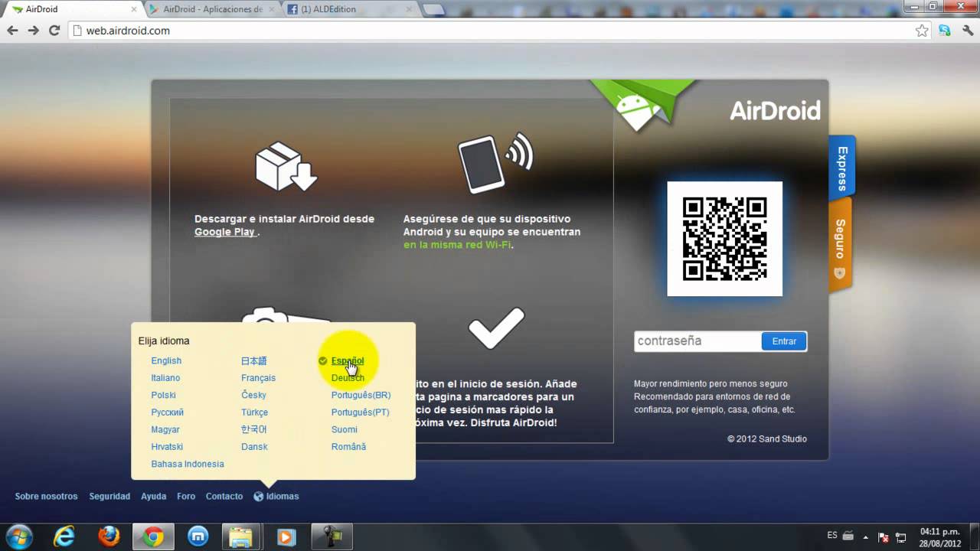This screenshot has width=980, height=551.
Task: Launch Internet Explorer from taskbar
Action: coord(64,536)
